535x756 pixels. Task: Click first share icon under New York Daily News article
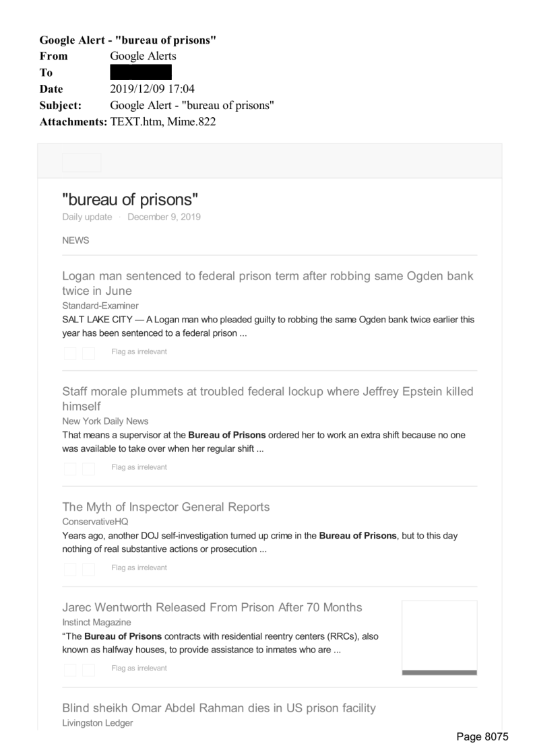[x=70, y=468]
